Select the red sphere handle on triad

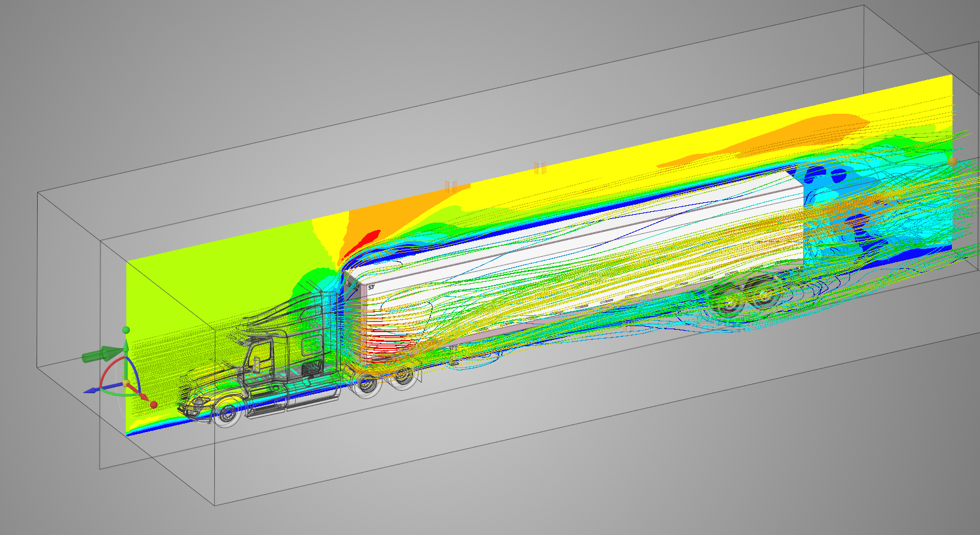point(154,405)
